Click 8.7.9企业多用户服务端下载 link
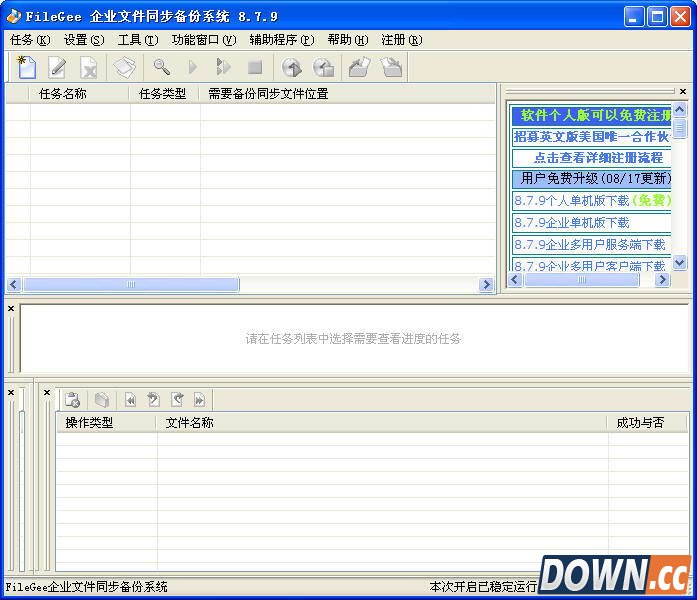The width and height of the screenshot is (697, 600). [x=591, y=244]
